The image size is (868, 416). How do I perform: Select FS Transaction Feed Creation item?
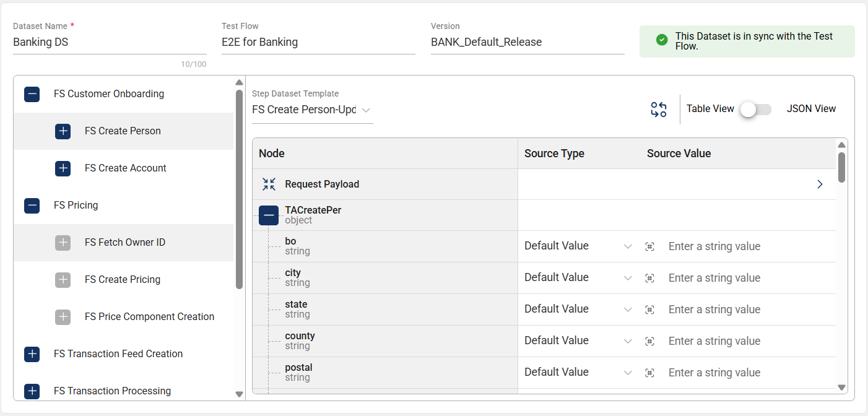tap(118, 354)
